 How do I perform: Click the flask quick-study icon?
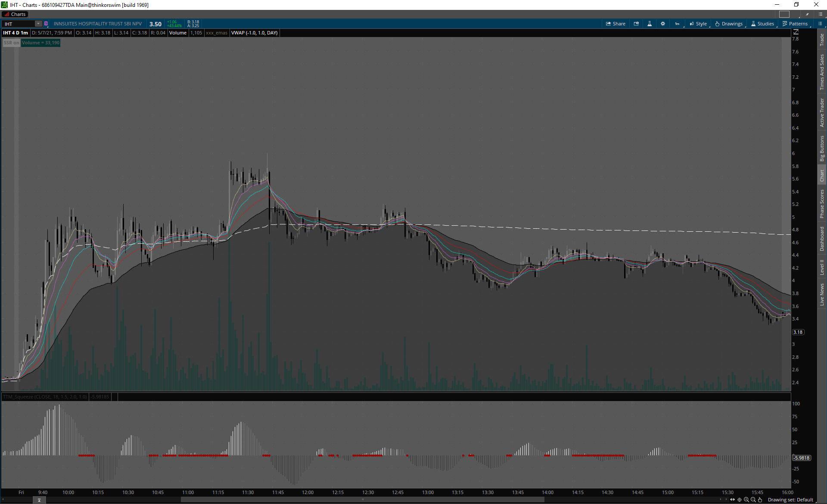[x=650, y=24]
